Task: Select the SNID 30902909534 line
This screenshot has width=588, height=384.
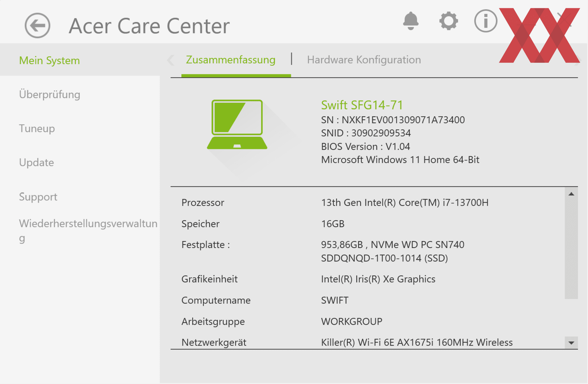Action: pos(366,133)
